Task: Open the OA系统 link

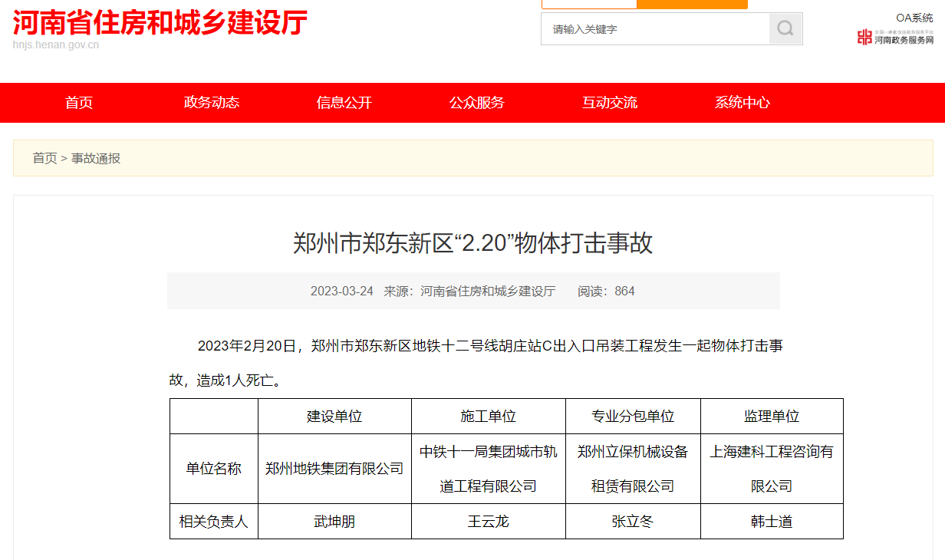Action: (914, 18)
